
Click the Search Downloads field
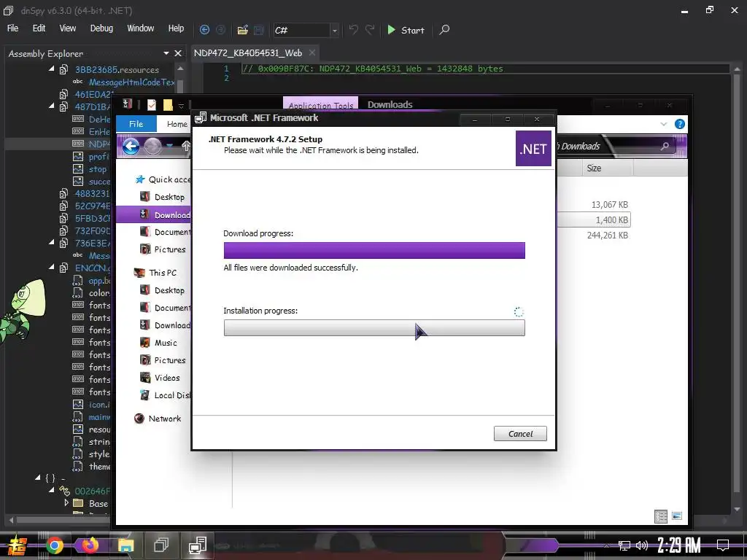coord(617,146)
